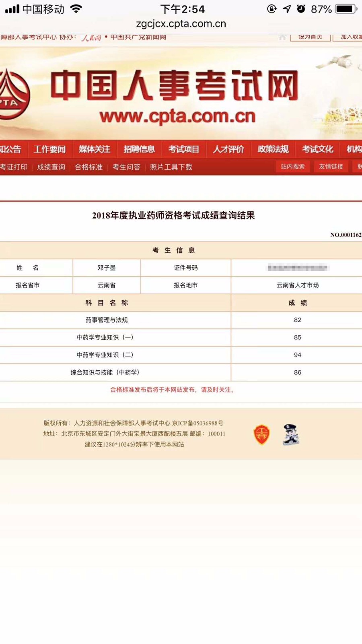Tap the Wi-Fi status icon

76,9
